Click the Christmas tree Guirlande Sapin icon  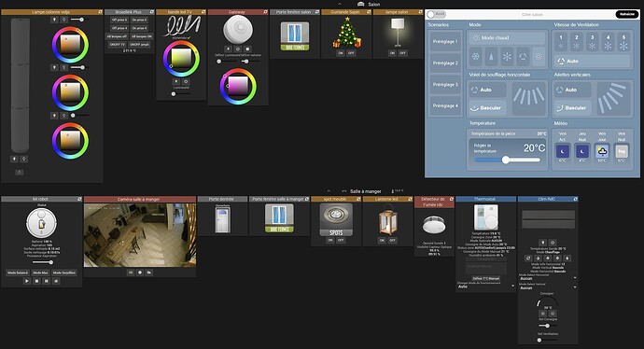pos(347,33)
